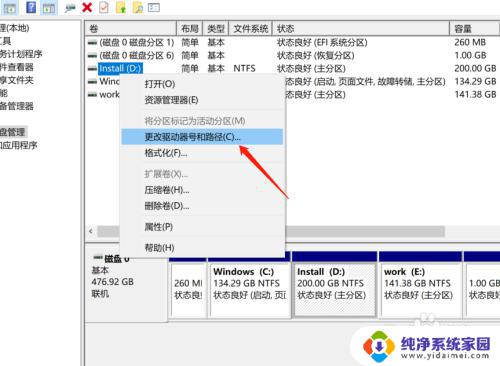Select the 260 MB EFI partition block

tap(188, 289)
